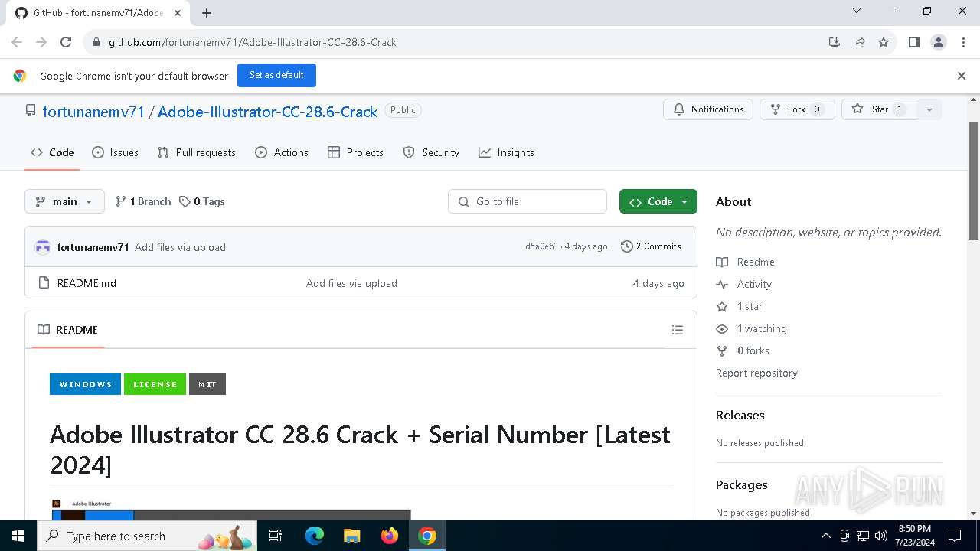Viewport: 980px width, 551px height.
Task: Launch Microsoft Edge from the taskbar
Action: click(x=315, y=536)
